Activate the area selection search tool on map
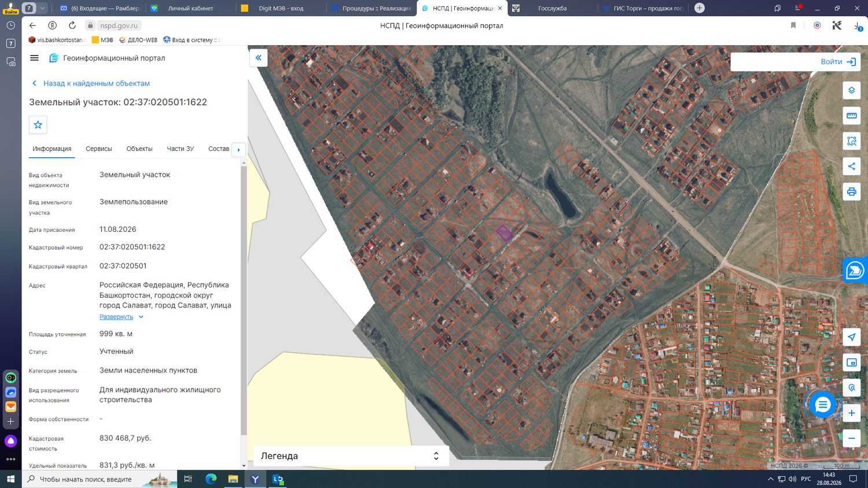Viewport: 868px width, 488px height. tap(852, 141)
